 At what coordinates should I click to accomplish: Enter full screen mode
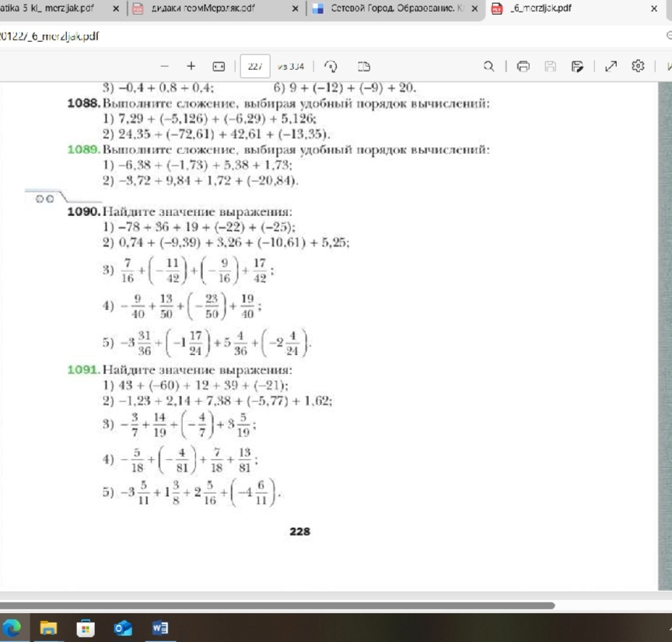click(x=611, y=66)
